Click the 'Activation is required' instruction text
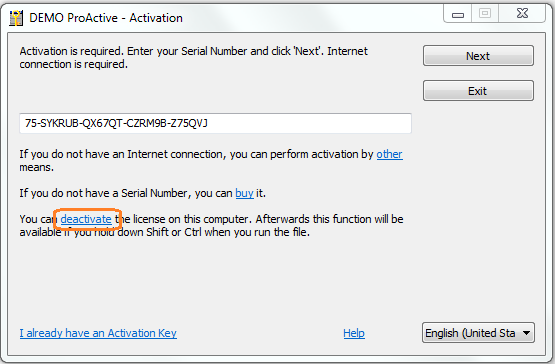 click(194, 58)
